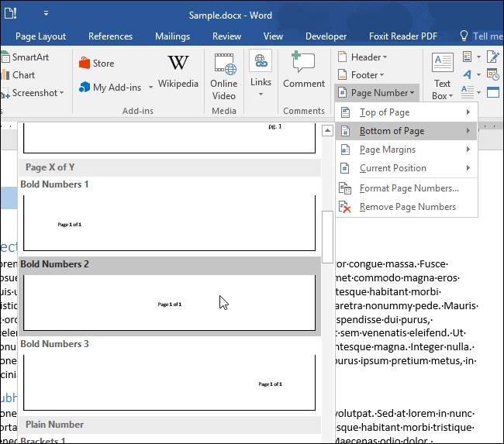Click the Date and Time icon
This screenshot has height=444, width=504.
tap(493, 74)
